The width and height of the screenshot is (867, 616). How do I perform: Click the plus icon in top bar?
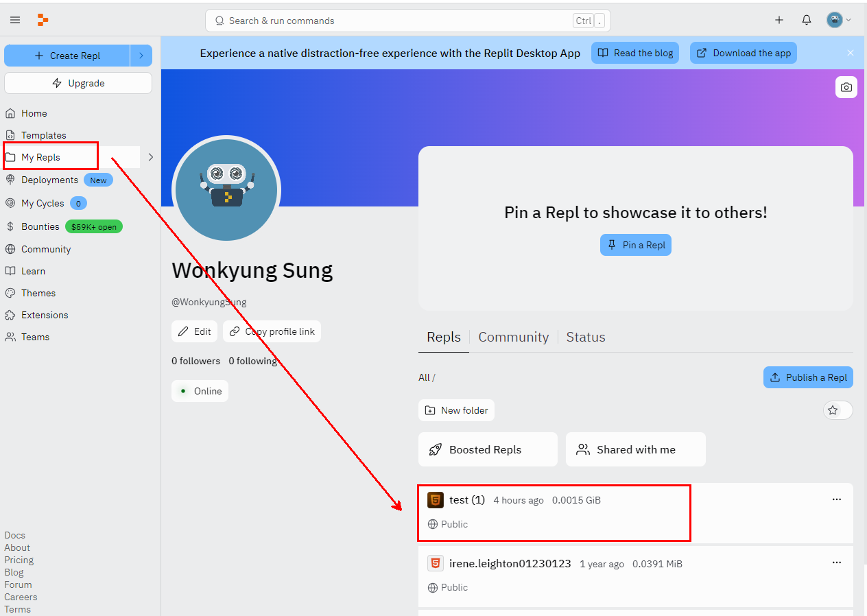tap(779, 20)
